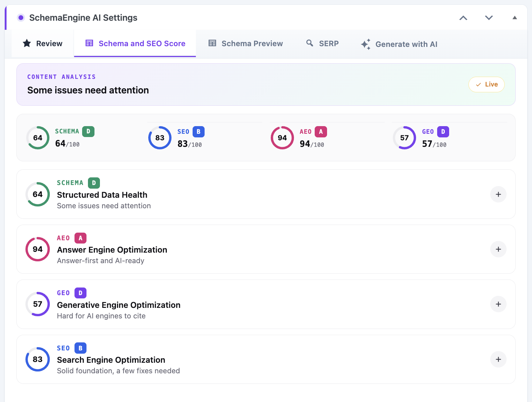Collapse the SchemaEngine AI Settings panel triangle
Viewport: 532px width, 402px height.
click(x=515, y=17)
